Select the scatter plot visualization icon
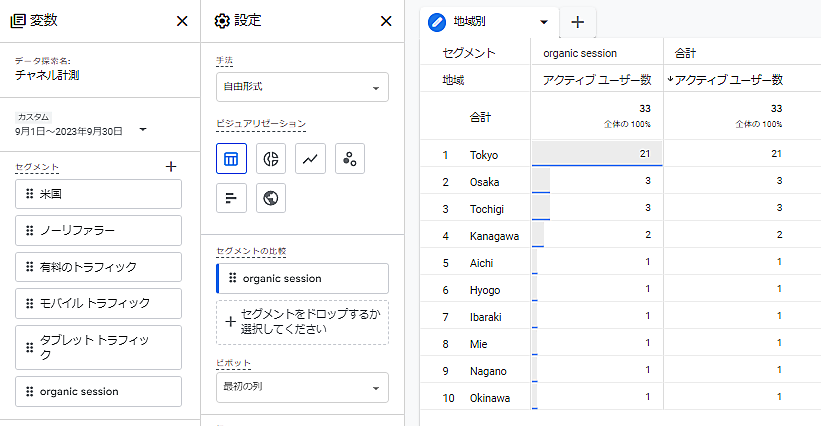This screenshot has width=821, height=426. click(349, 159)
